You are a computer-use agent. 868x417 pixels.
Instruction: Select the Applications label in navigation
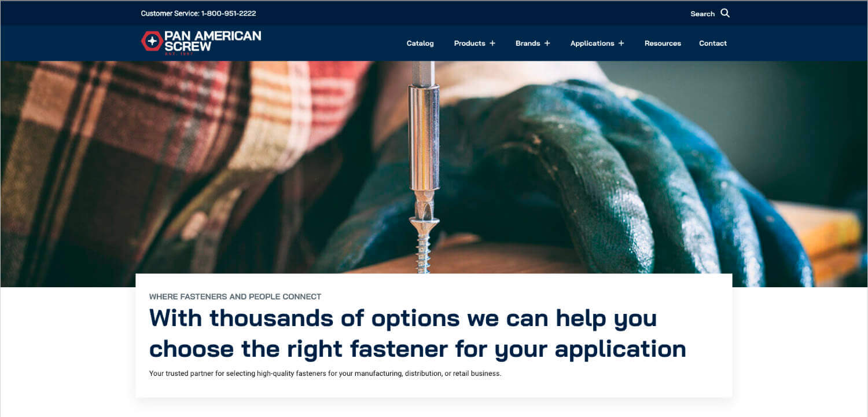pos(592,43)
